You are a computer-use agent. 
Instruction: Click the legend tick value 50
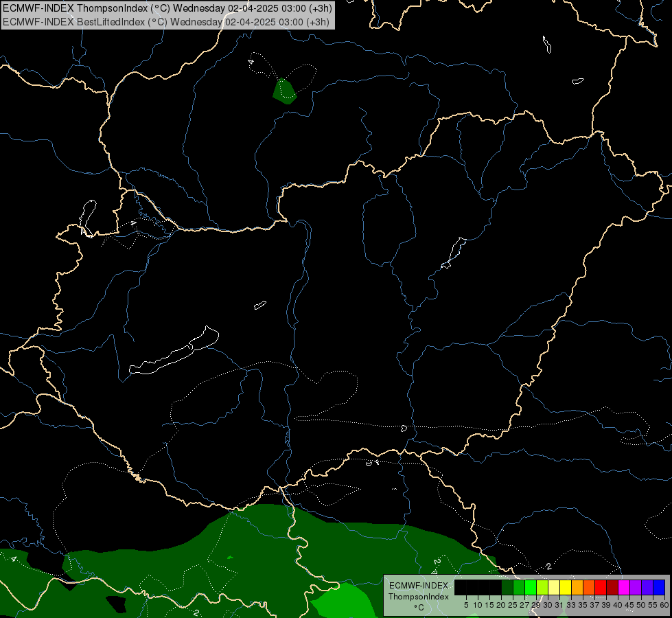coord(642,605)
